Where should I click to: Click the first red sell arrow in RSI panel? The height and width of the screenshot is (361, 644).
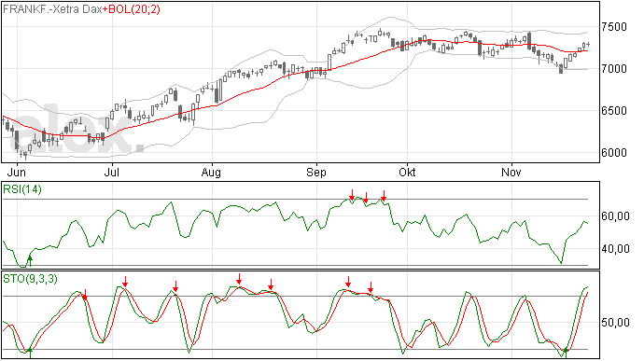pyautogui.click(x=352, y=195)
